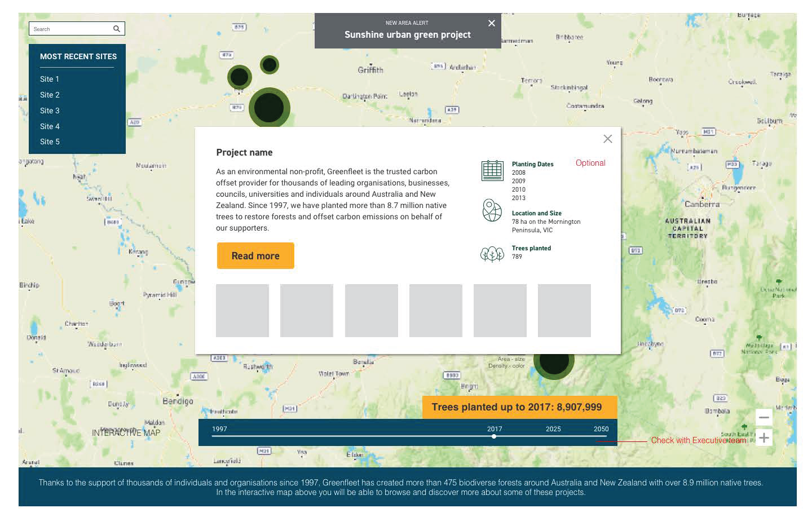The height and width of the screenshot is (517, 812).
Task: Click the search magnifier icon
Action: click(x=117, y=29)
